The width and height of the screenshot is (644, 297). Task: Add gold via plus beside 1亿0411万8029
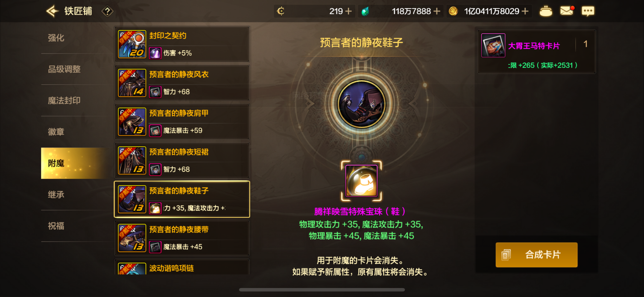(525, 11)
